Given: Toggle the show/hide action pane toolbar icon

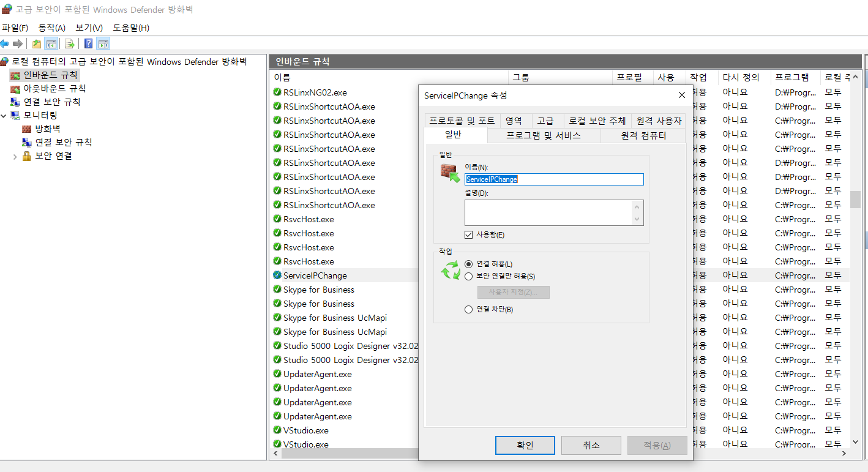Looking at the screenshot, I should coord(102,43).
